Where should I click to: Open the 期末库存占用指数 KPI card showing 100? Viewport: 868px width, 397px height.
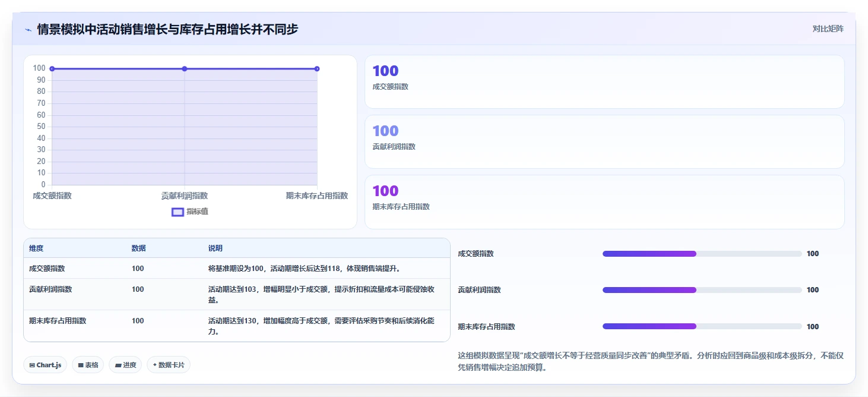pyautogui.click(x=604, y=202)
